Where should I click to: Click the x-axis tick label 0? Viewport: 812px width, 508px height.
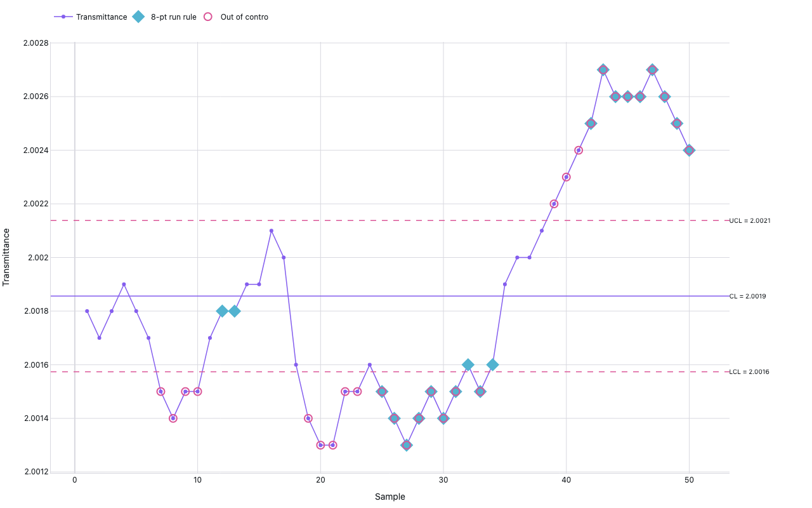pos(75,480)
